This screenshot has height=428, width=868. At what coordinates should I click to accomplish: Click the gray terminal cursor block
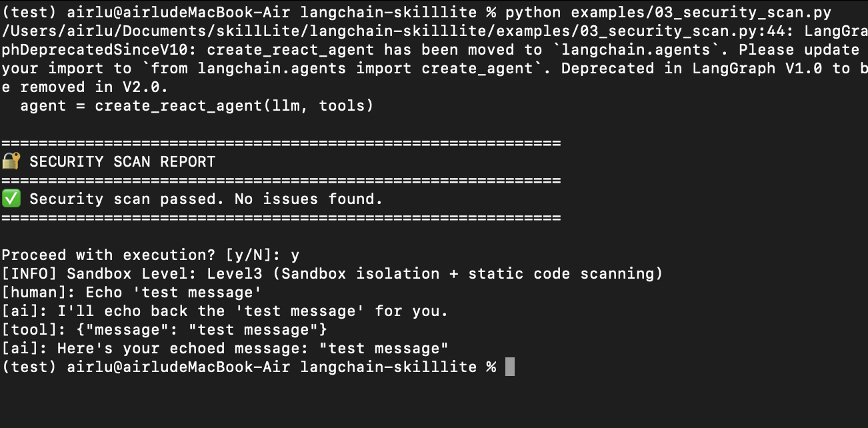pos(510,367)
